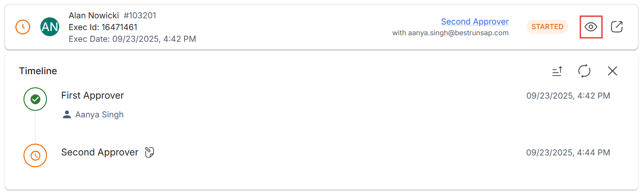This screenshot has height=193, width=644.
Task: Click the Second Approver step title
Action: tap(100, 153)
